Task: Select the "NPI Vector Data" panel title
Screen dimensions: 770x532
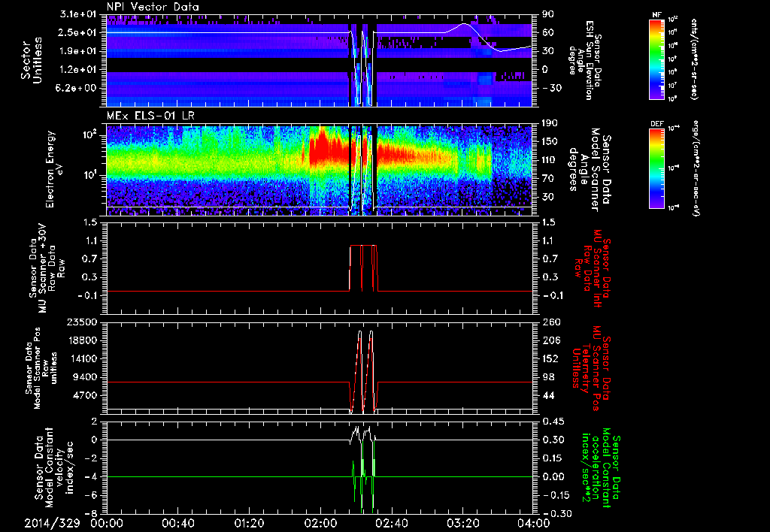Action: [153, 7]
